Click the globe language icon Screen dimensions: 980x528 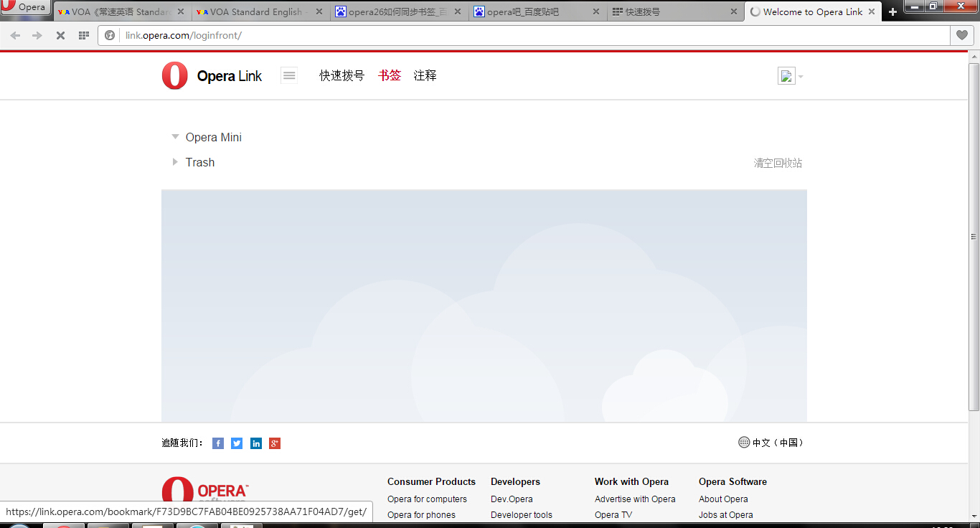[744, 443]
